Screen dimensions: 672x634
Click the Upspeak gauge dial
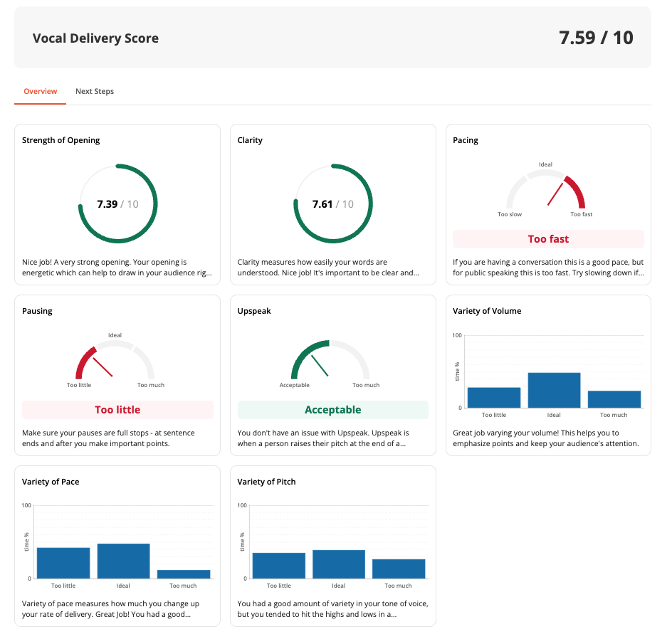330,362
